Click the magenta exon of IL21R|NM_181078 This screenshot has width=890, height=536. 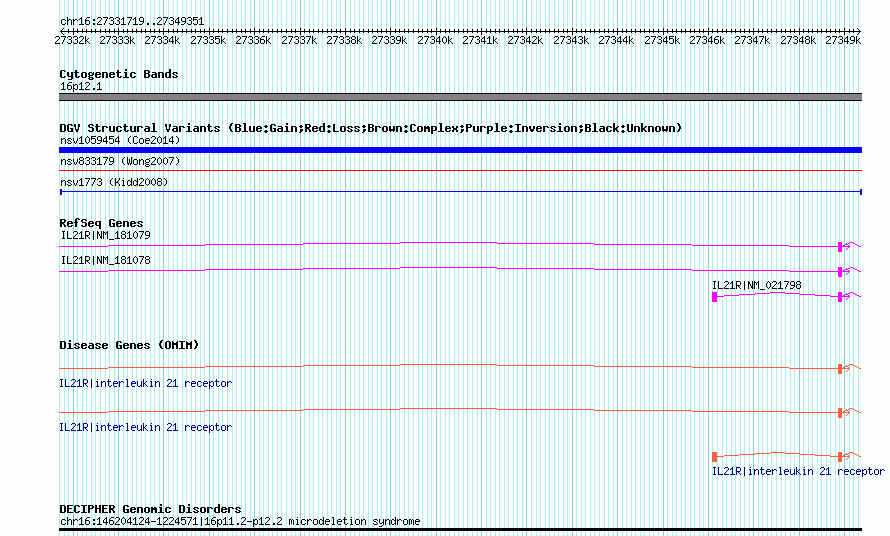pos(840,272)
